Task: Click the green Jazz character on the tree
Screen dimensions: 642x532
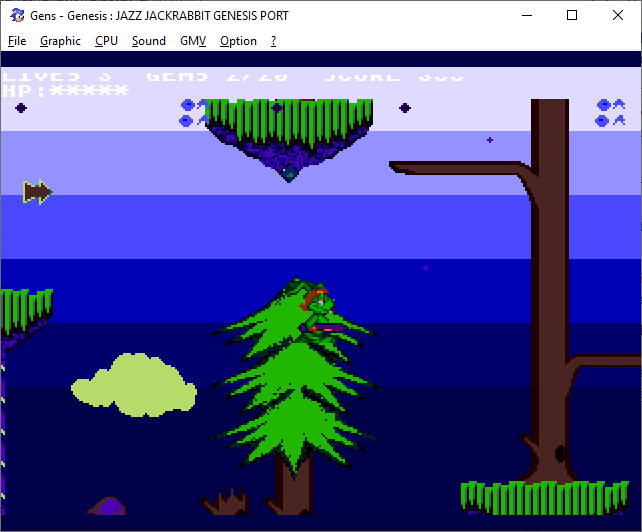Action: pos(322,314)
